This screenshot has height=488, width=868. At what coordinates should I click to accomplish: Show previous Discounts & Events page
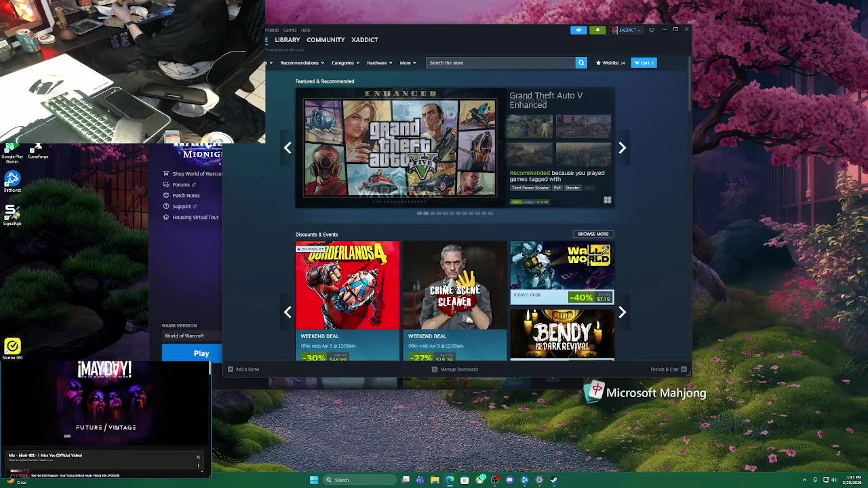tap(288, 312)
